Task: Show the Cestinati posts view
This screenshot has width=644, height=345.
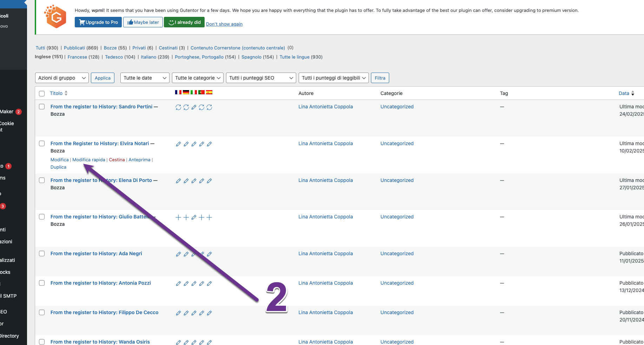Action: coord(168,48)
